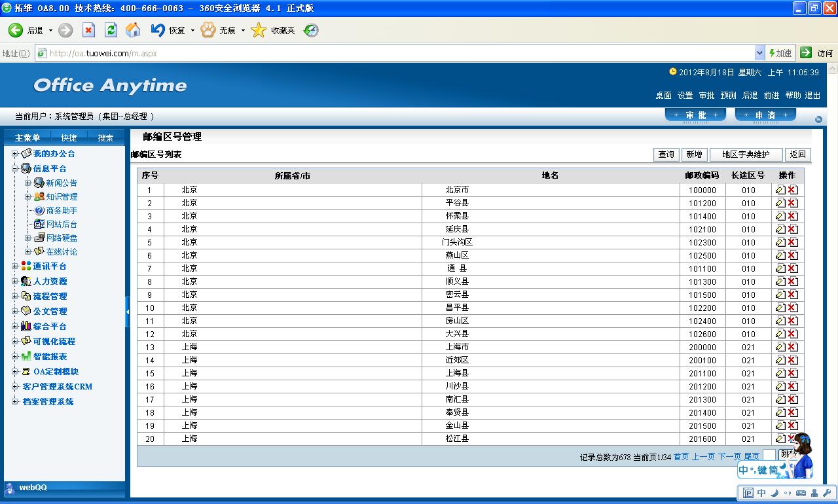
Task: Open webQQ in the sidebar footer
Action: click(33, 488)
